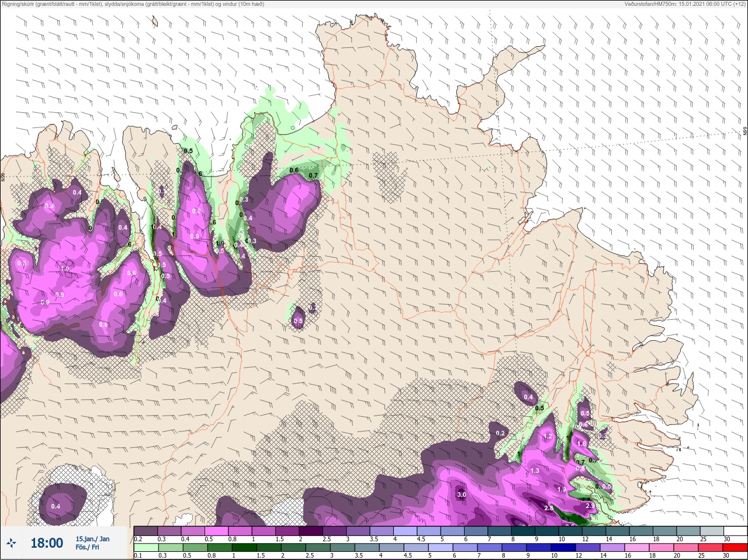This screenshot has width=748, height=560.
Task: Pick the navy rain swatch between 10 and 12
Action: click(565, 548)
